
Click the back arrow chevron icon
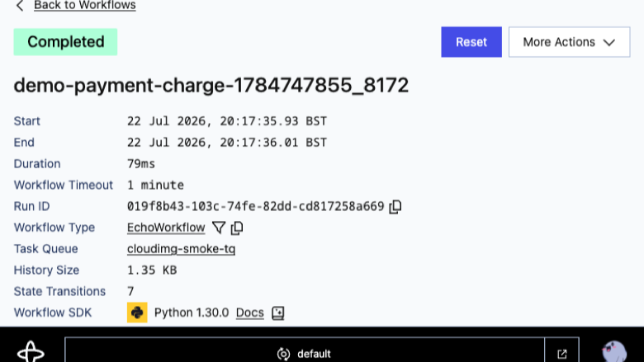[x=20, y=6]
